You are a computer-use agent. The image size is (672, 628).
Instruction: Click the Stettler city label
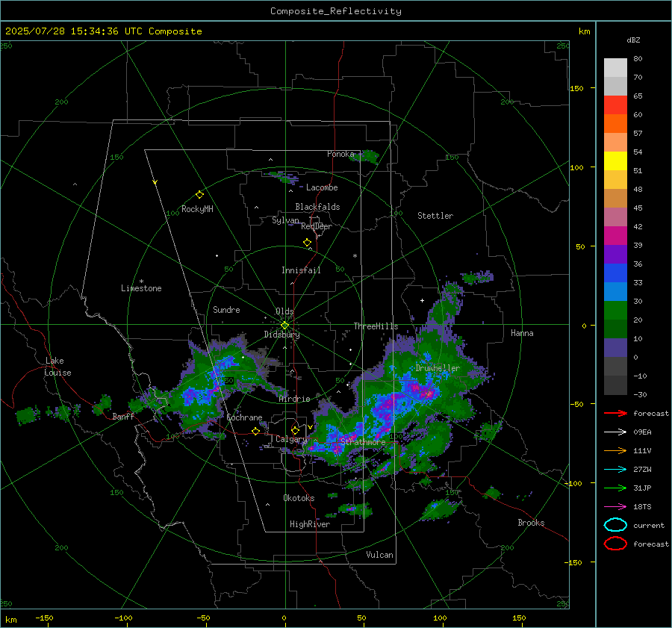coord(435,216)
